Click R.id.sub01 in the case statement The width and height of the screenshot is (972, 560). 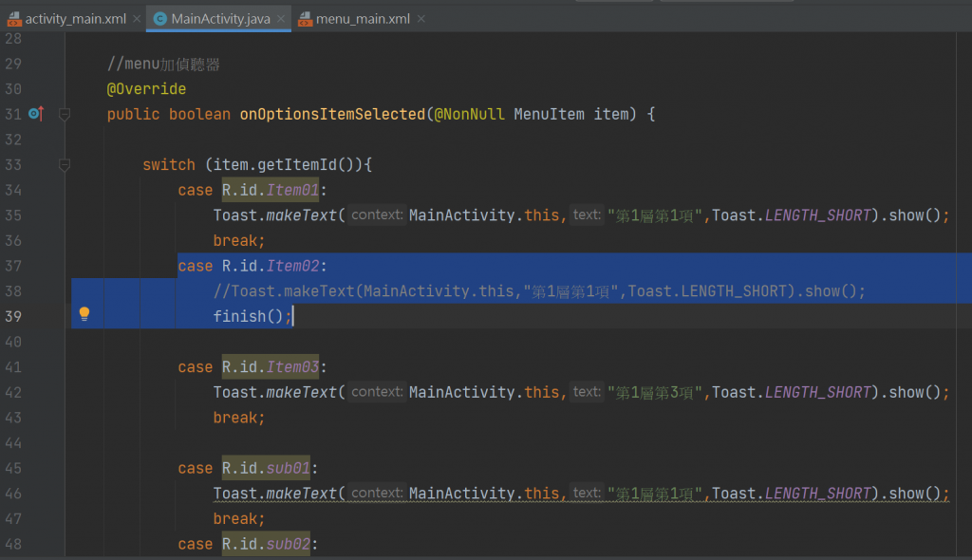(266, 468)
